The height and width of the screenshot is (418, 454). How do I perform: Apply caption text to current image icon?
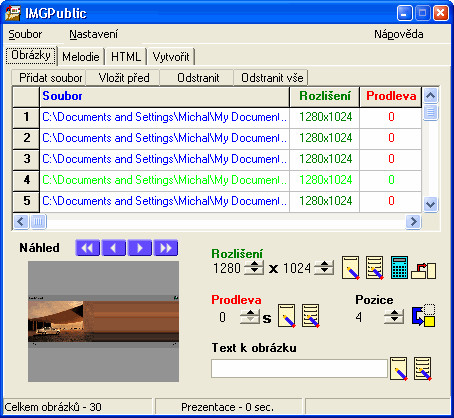399,369
